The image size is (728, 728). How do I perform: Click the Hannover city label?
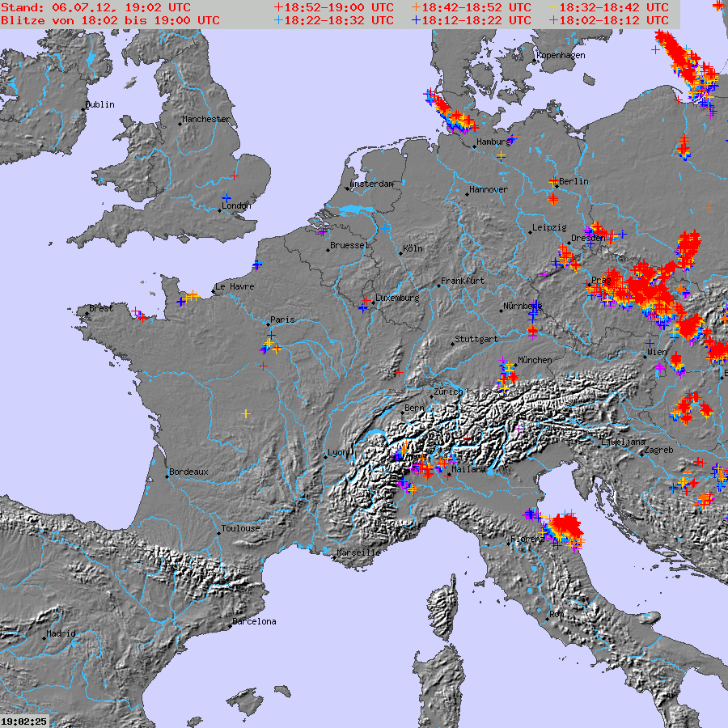489,190
